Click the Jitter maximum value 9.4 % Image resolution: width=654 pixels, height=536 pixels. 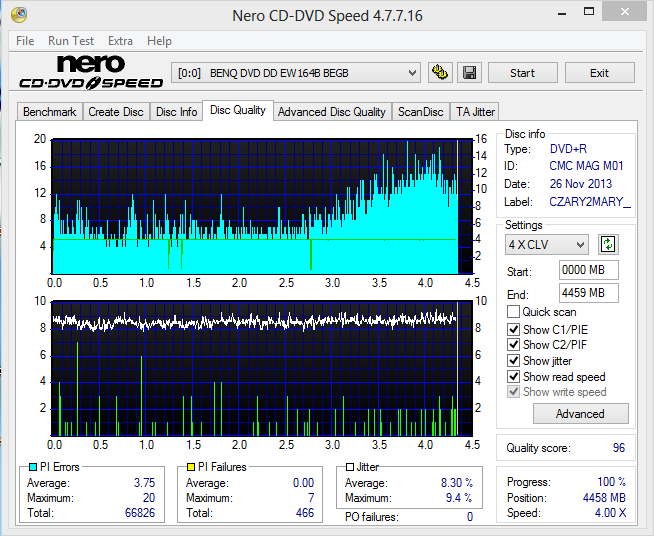coord(459,498)
